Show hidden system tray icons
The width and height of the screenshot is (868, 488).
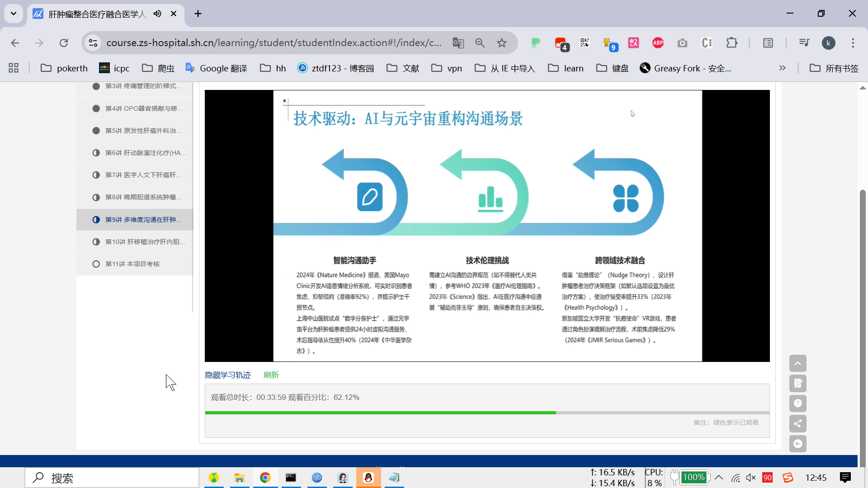[719, 478]
